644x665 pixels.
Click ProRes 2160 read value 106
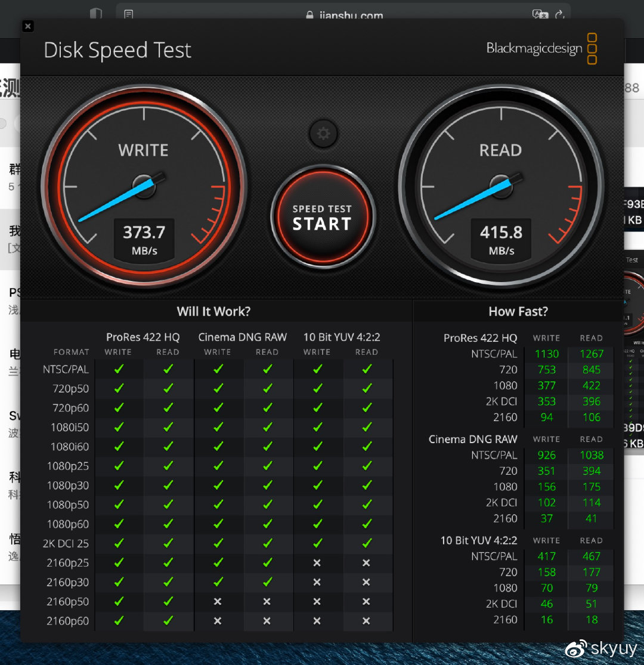click(x=592, y=417)
